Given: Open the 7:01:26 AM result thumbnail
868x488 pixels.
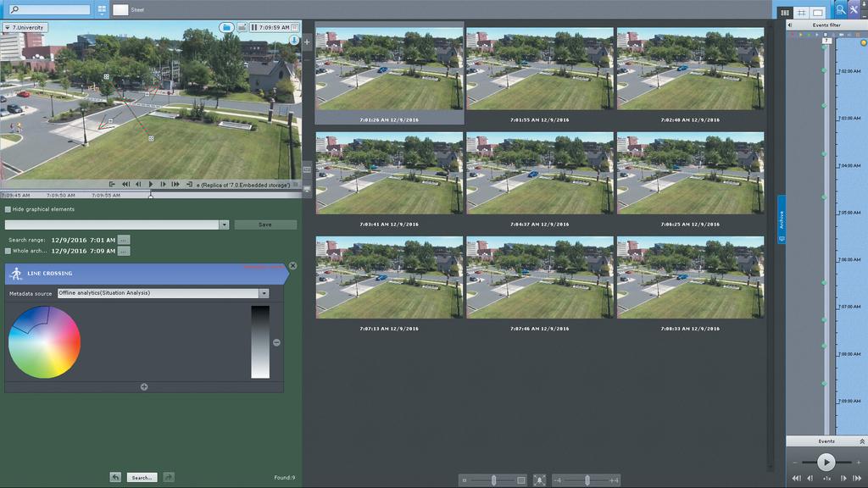Looking at the screenshot, I should tap(389, 69).
